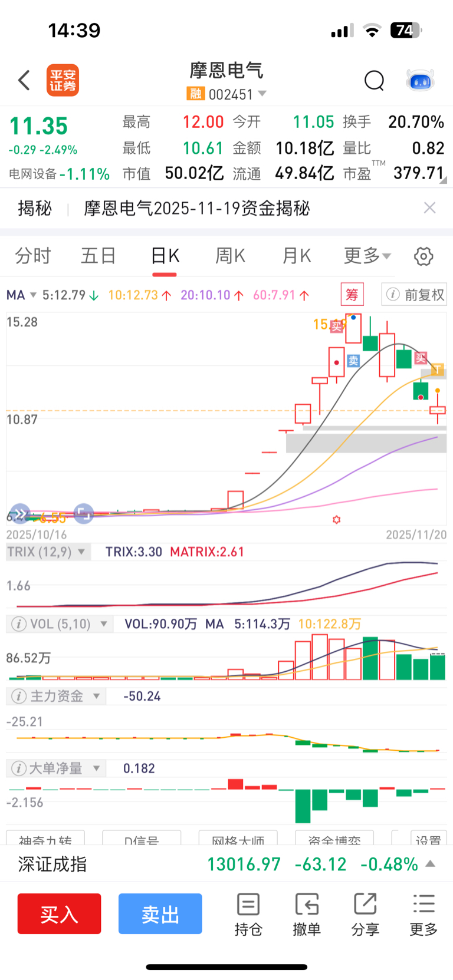Expand the stock code 002451 dropdown arrow
The image size is (453, 980).
coord(262,94)
